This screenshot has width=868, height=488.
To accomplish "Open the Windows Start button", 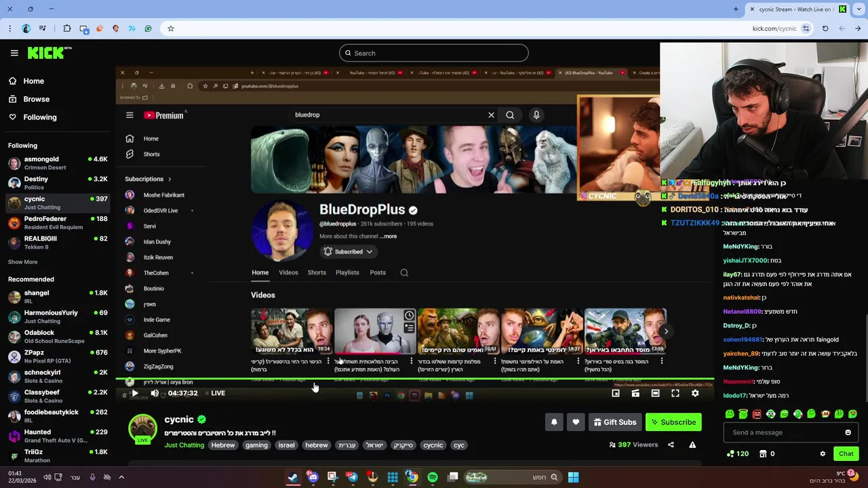I will pos(573,477).
